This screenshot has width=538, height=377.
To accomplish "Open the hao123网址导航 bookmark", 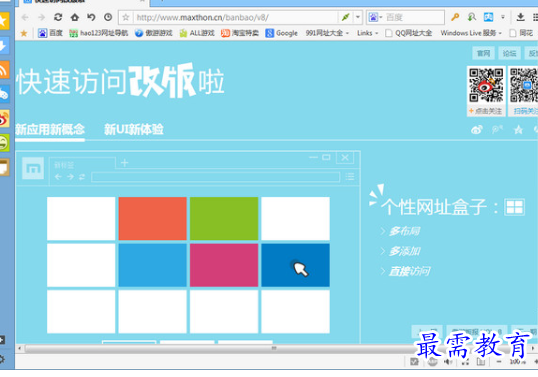I will click(x=98, y=33).
